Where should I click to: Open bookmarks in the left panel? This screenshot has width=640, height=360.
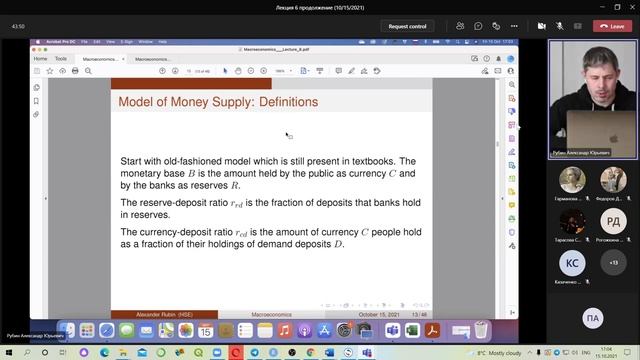tap(36, 101)
